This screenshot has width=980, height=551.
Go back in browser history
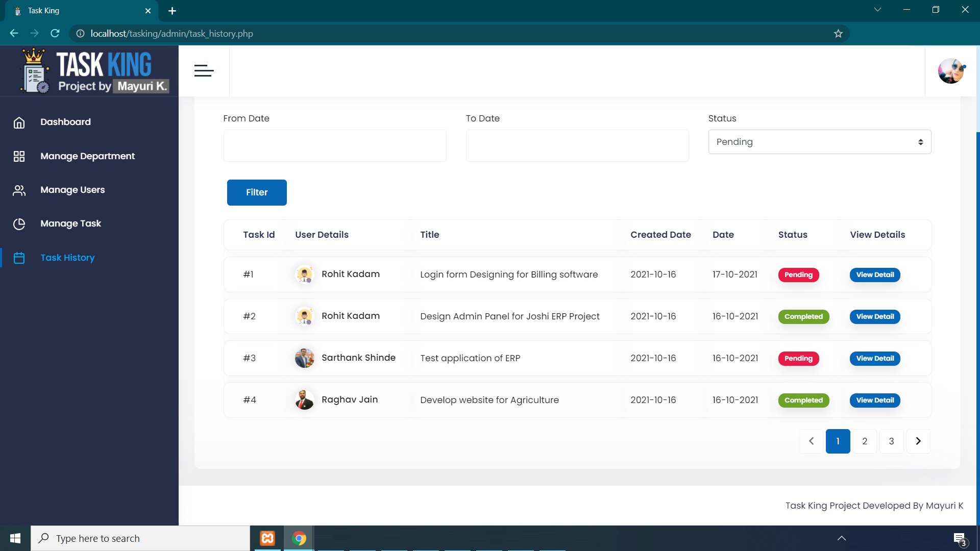pos(14,34)
